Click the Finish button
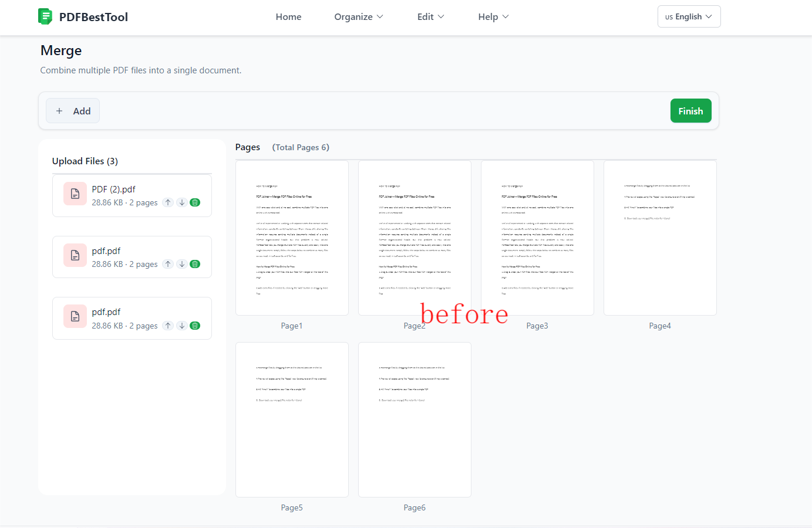The image size is (812, 528). [x=690, y=110]
